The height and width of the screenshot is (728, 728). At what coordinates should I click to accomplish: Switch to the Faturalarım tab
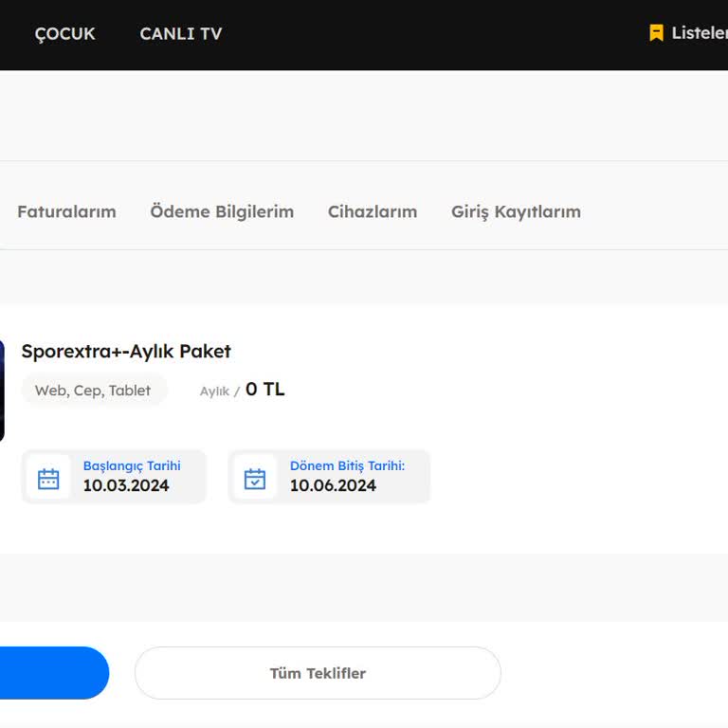[x=66, y=211]
